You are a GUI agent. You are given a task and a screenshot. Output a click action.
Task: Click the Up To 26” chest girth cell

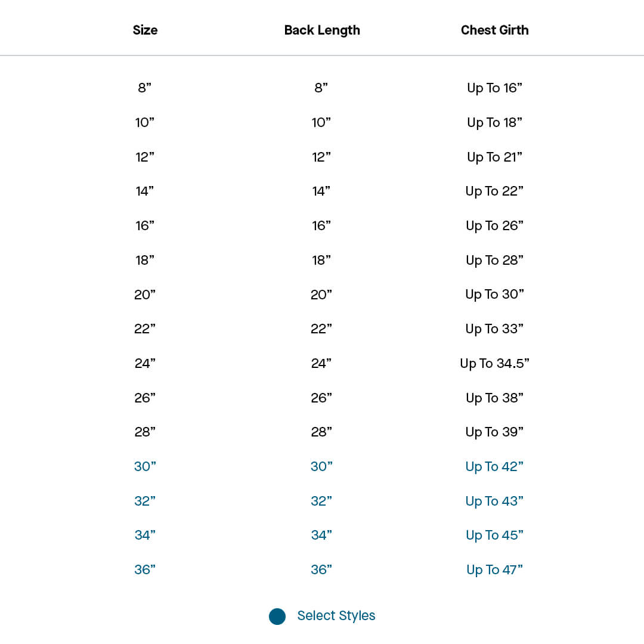[494, 226]
